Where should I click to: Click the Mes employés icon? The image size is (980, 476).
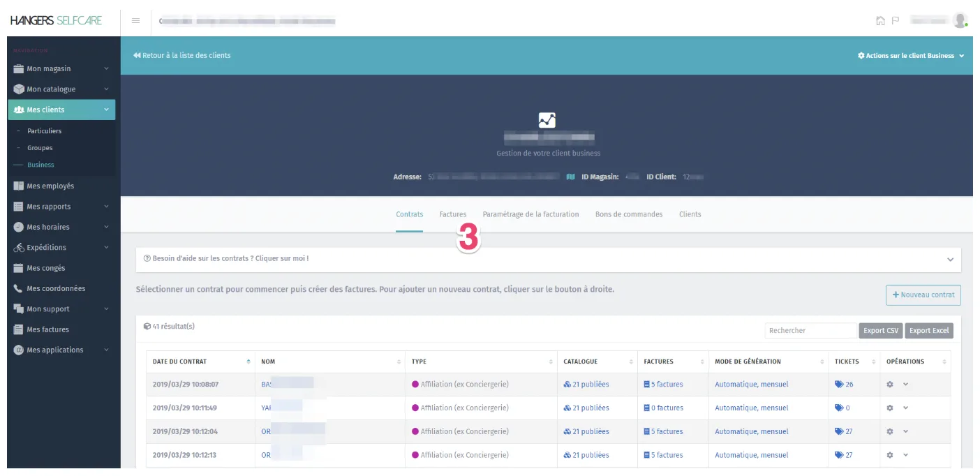tap(19, 186)
